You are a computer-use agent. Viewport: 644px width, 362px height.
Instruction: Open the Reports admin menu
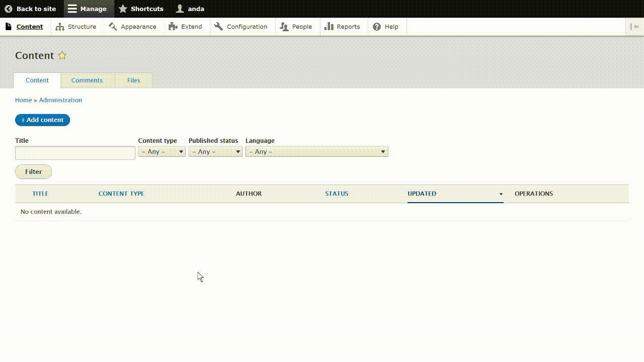(343, 27)
